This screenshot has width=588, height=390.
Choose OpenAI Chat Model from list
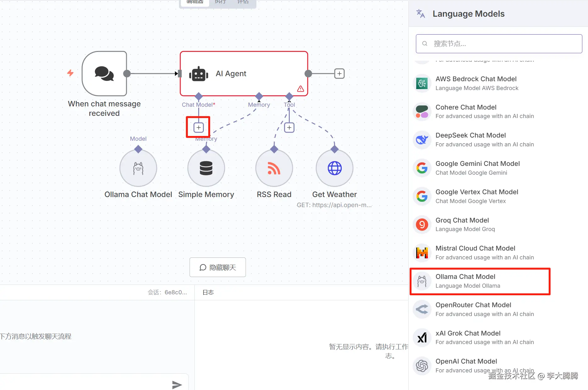(x=498, y=366)
